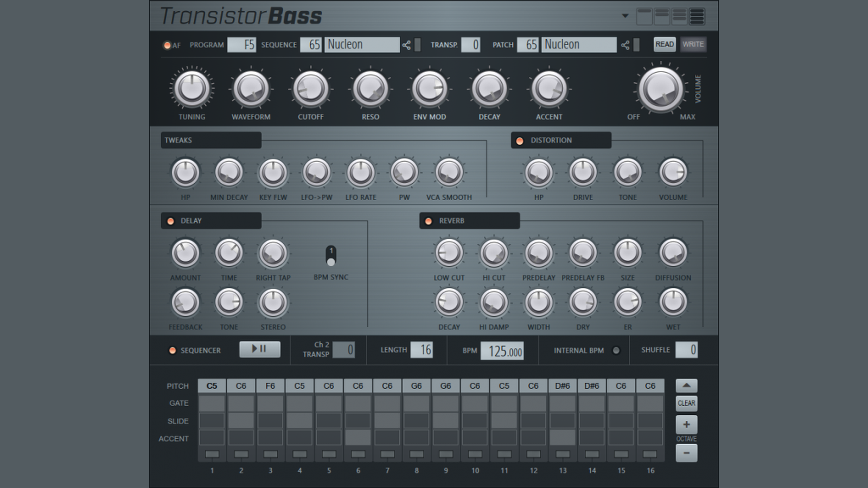Open the Sequence name field showing Nucleon
This screenshot has width=868, height=488.
click(x=362, y=45)
